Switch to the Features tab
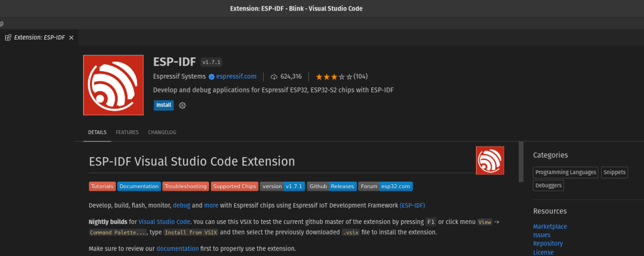644x256 pixels. 127,133
